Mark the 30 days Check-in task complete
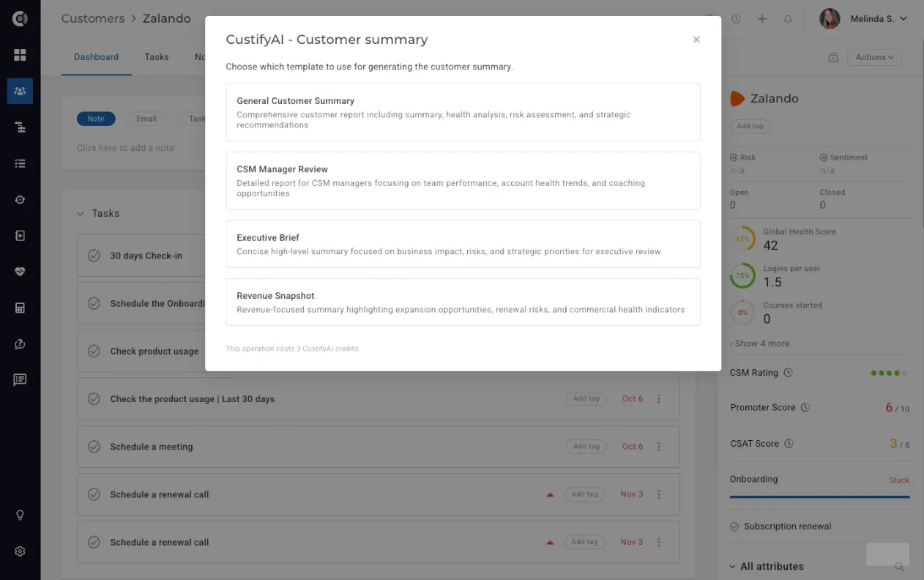Viewport: 924px width, 580px height. (94, 256)
